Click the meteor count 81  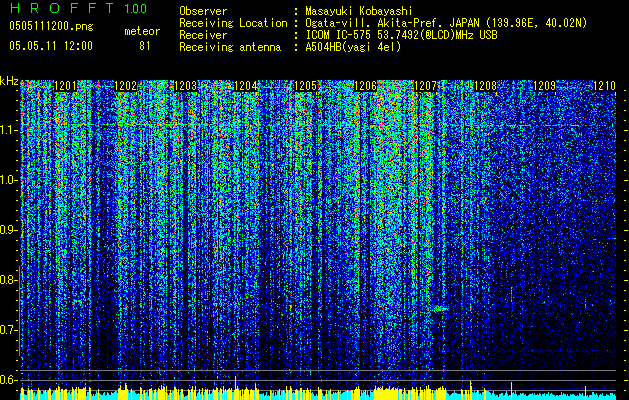pos(145,46)
